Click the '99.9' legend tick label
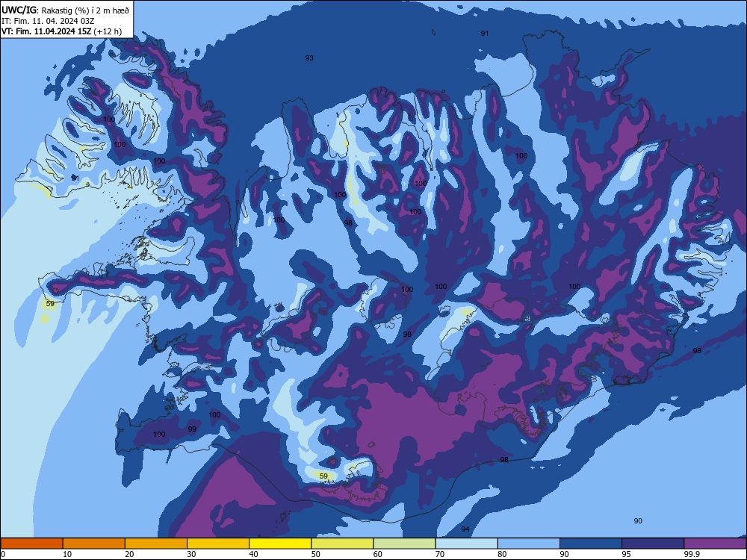Viewport: 747px width, 560px height. pos(692,554)
